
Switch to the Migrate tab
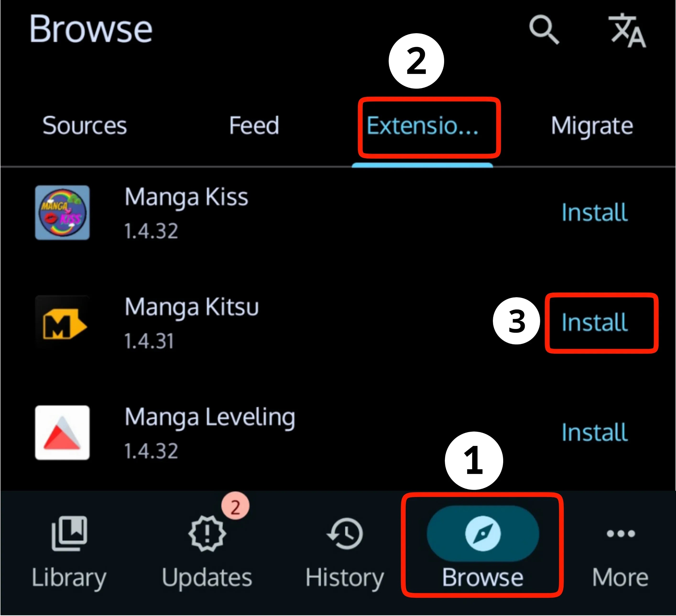592,126
